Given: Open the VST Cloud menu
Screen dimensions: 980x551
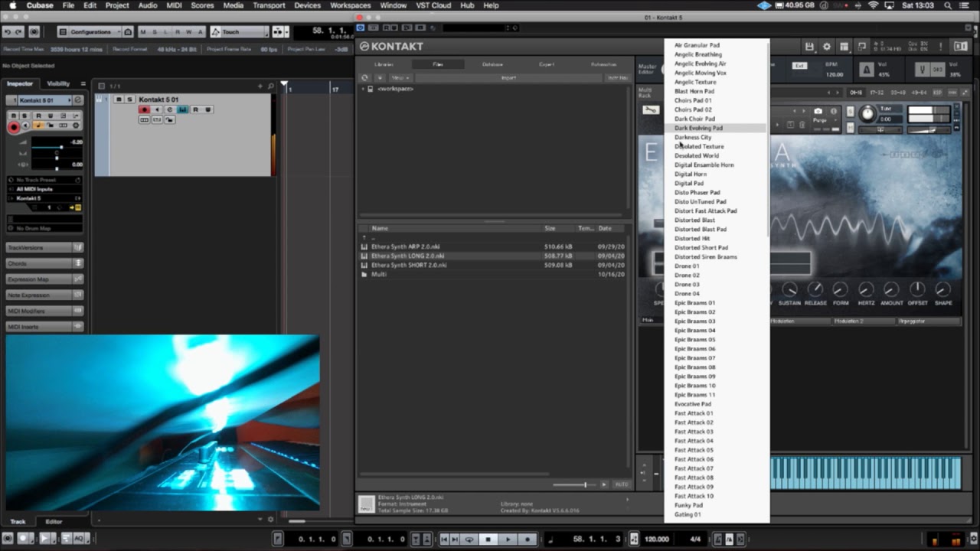Looking at the screenshot, I should click(433, 5).
